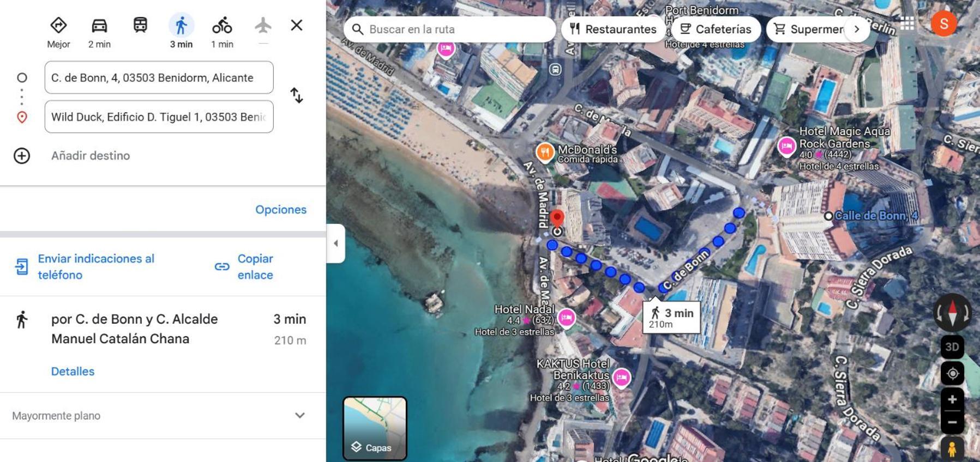The width and height of the screenshot is (980, 462).
Task: Click the link icon beside Copiar enlace
Action: pyautogui.click(x=222, y=266)
